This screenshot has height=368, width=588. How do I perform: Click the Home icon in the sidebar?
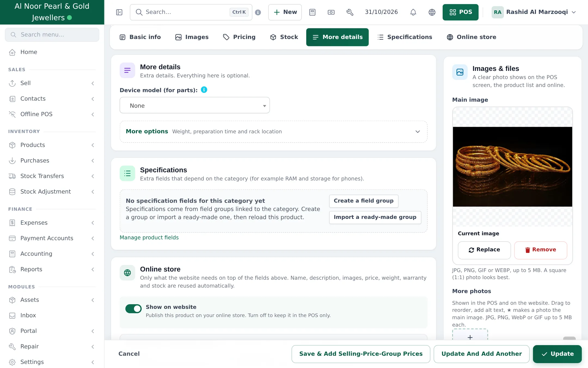[12, 52]
